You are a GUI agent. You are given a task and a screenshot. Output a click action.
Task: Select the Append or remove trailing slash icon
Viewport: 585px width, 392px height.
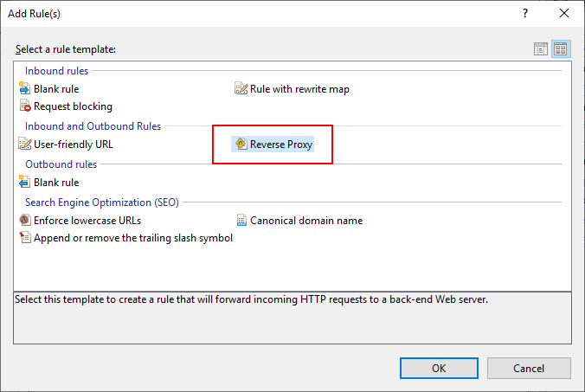24,238
